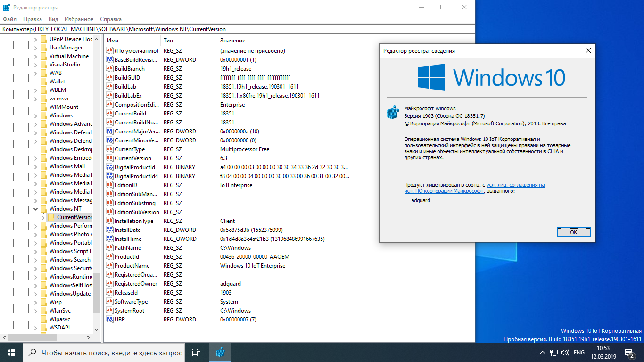Select the WindowsRuntime key label
The image size is (644, 362).
pos(71,277)
